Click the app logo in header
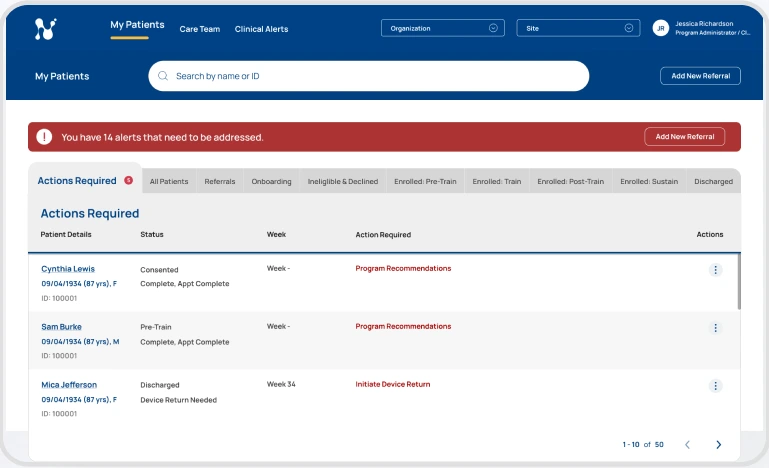 pyautogui.click(x=46, y=29)
